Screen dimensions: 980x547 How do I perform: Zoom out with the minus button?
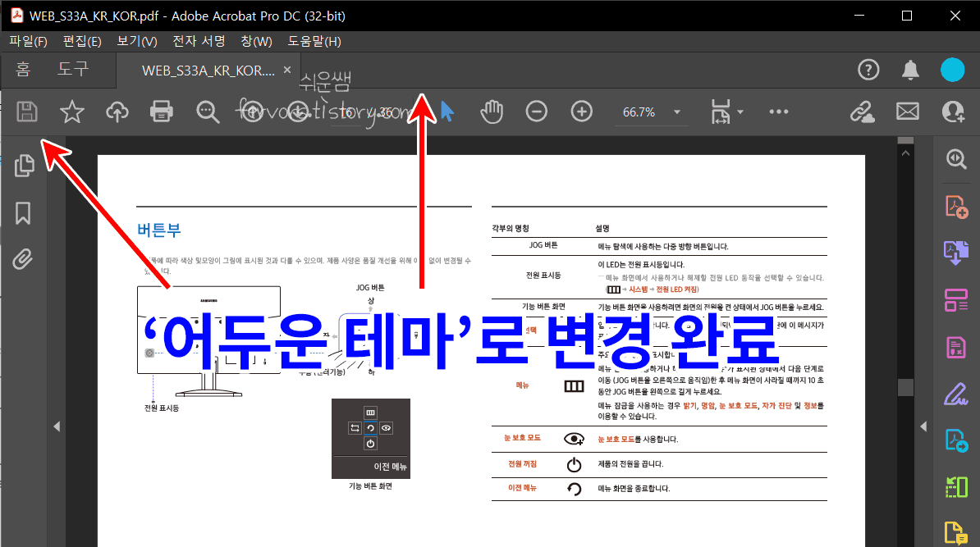pos(537,111)
